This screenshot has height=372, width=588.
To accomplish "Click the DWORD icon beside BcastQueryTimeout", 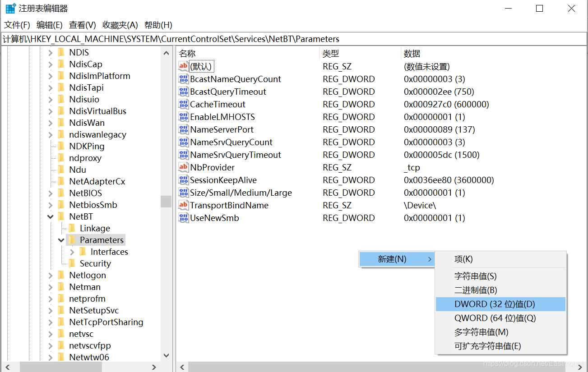I will tap(183, 92).
